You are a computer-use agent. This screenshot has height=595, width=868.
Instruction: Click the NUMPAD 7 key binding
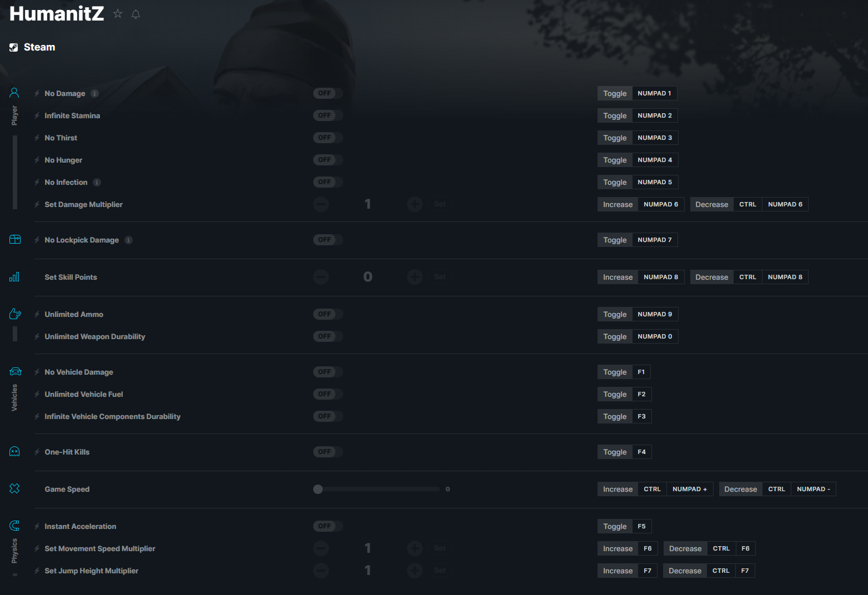655,240
